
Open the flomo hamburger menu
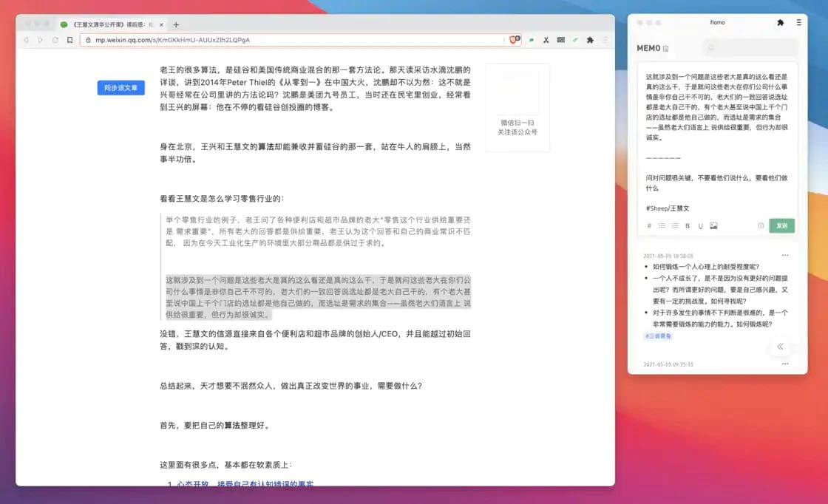(798, 23)
